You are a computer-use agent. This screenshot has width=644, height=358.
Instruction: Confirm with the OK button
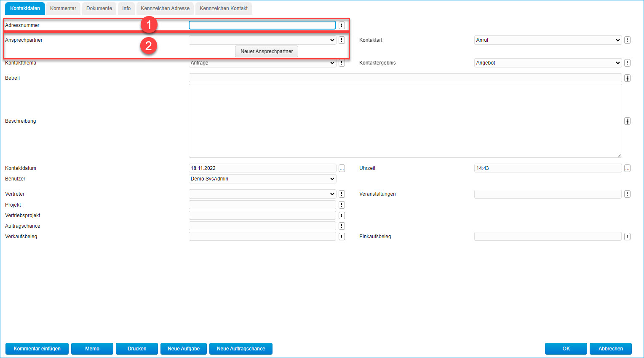click(x=566, y=349)
